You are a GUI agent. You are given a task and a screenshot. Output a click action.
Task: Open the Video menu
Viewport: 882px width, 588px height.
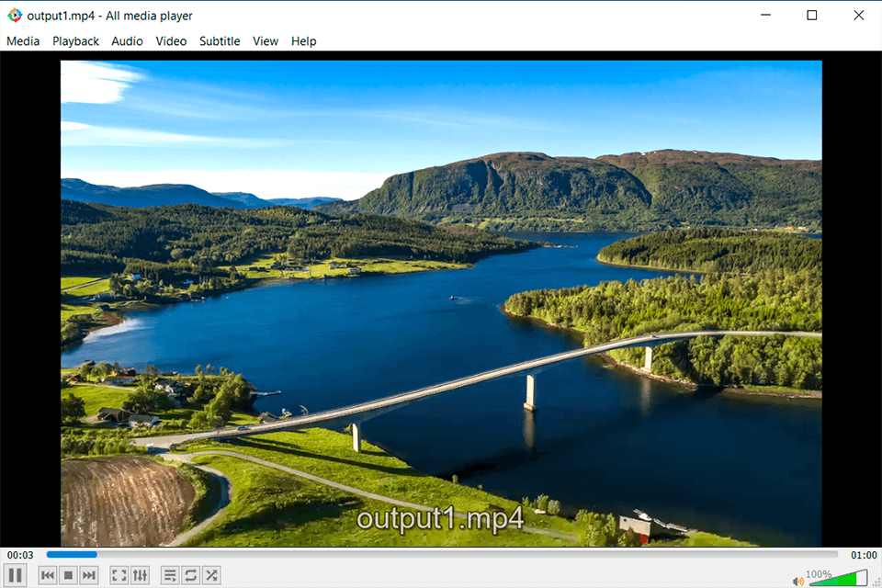pos(171,41)
